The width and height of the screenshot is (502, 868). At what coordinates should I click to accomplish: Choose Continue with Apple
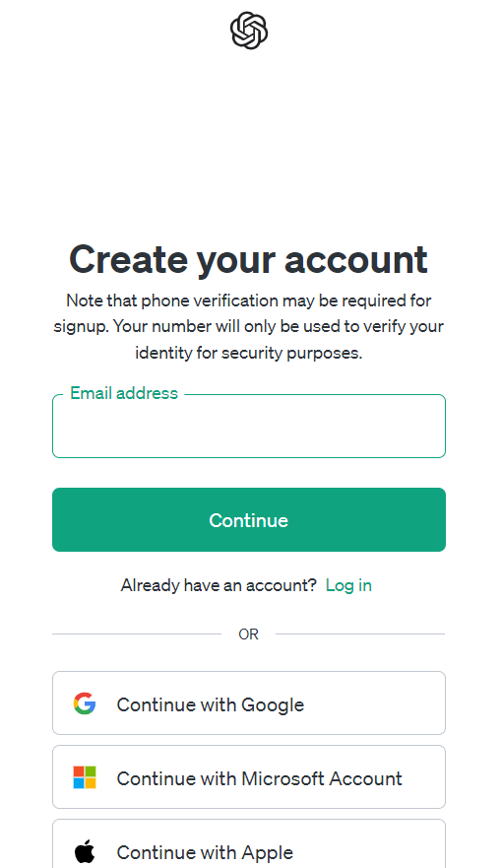(x=249, y=843)
